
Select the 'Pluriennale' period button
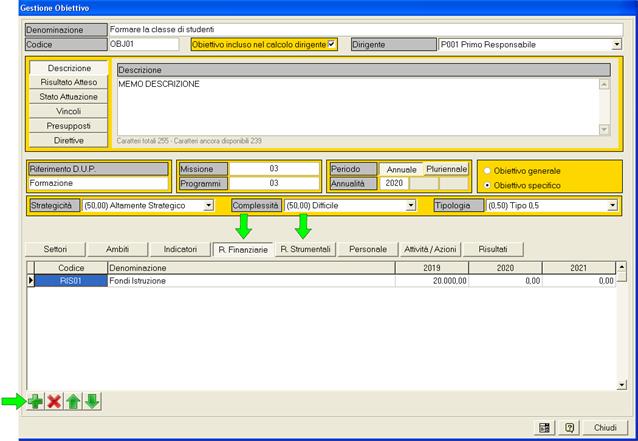(x=446, y=169)
